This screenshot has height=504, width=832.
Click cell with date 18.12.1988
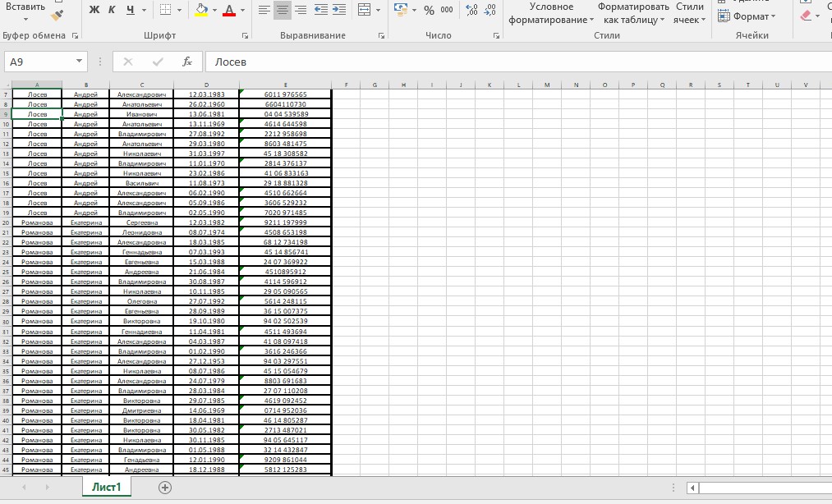point(206,470)
